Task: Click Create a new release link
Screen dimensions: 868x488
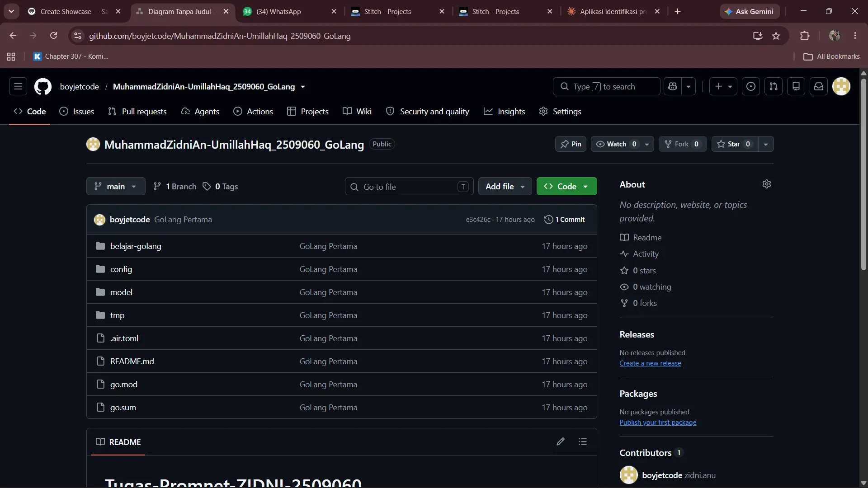Action: coord(650,363)
